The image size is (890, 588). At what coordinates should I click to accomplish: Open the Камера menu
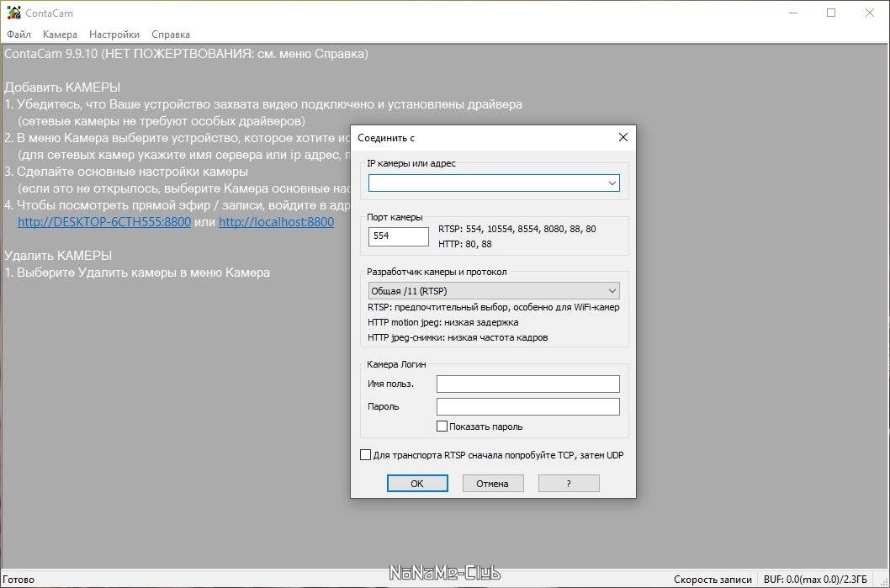point(60,34)
